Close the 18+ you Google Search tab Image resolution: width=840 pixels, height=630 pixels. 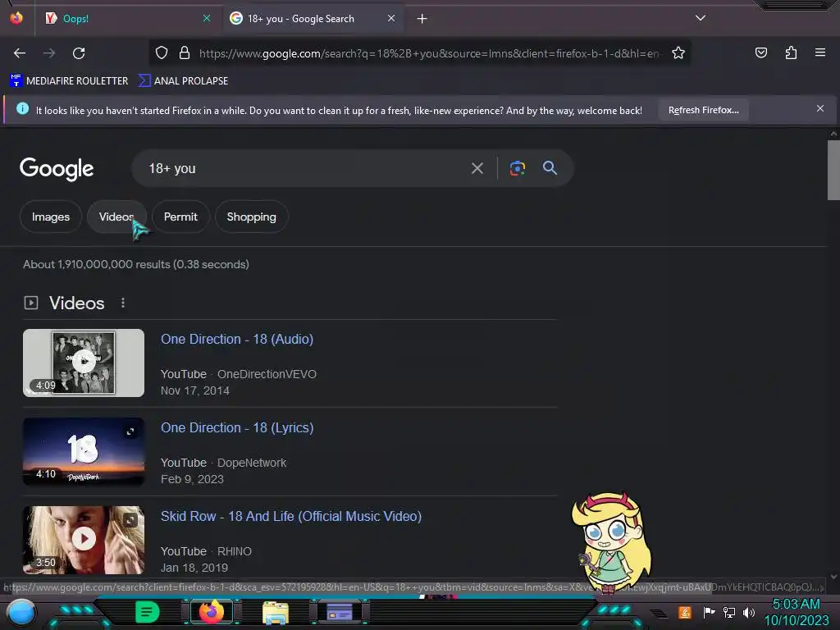(391, 18)
